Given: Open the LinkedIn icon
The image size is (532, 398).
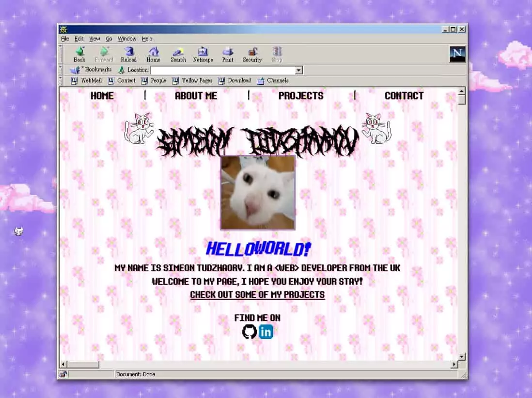Looking at the screenshot, I should pyautogui.click(x=266, y=332).
